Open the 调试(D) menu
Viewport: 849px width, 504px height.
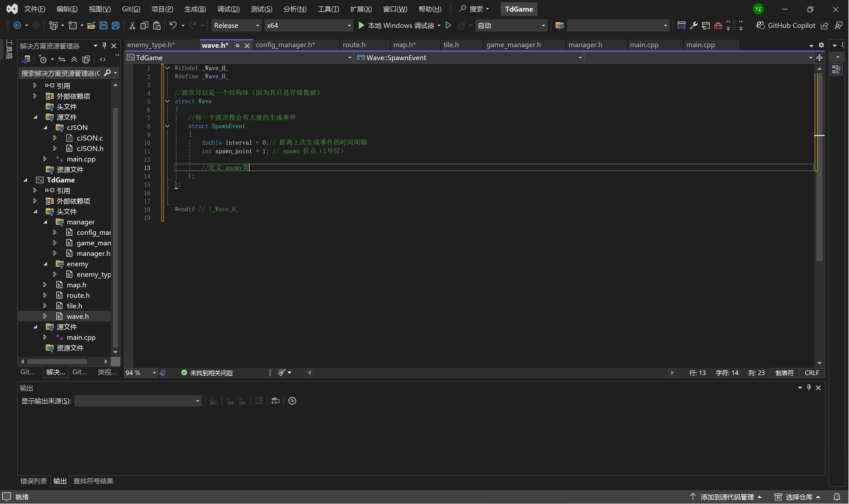point(228,9)
